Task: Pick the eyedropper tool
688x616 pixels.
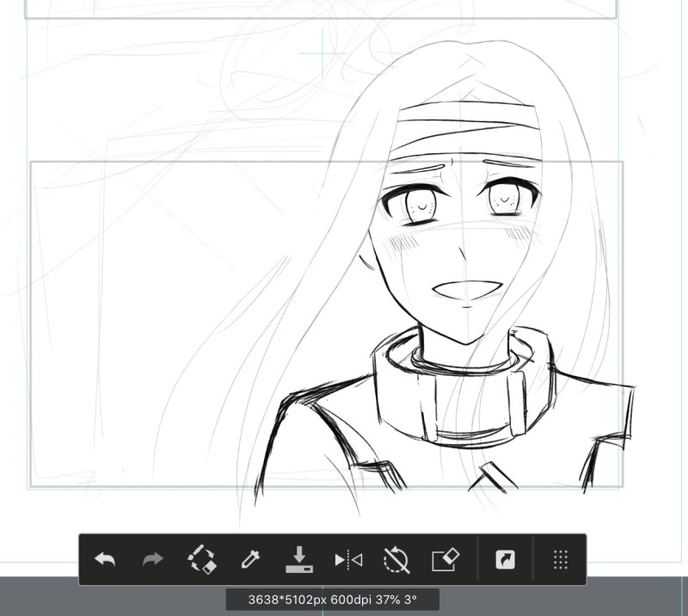Action: tap(250, 560)
